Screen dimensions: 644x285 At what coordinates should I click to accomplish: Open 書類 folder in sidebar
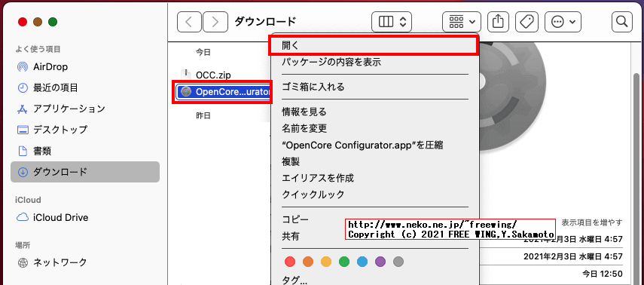pos(85,151)
